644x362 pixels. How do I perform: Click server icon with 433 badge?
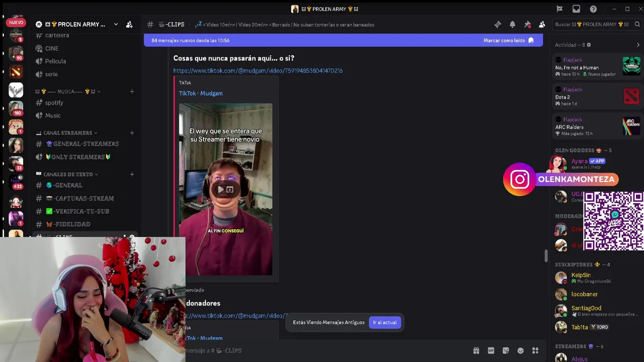click(x=16, y=181)
